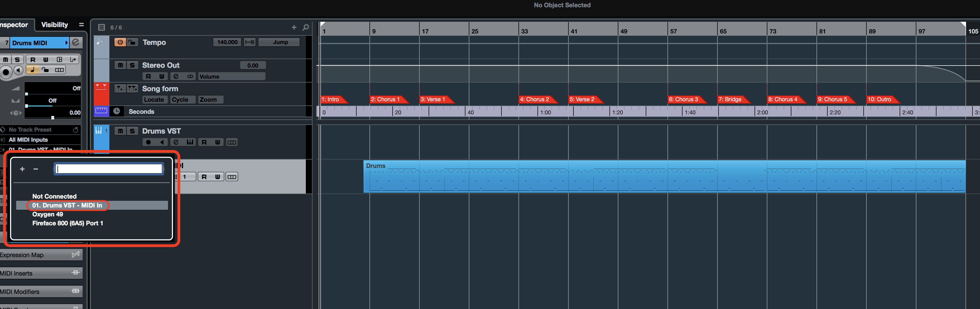Viewport: 980px width, 309px height.
Task: Enable record on Drums VST track
Action: pyautogui.click(x=148, y=142)
